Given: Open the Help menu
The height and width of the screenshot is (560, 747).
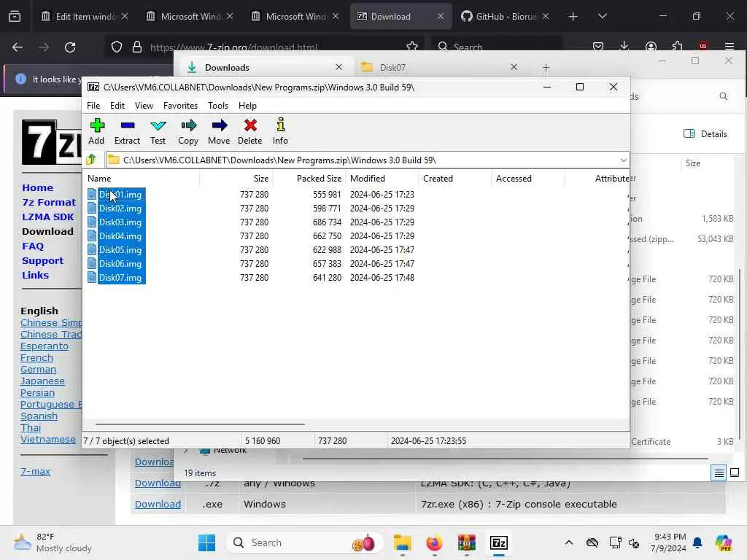Looking at the screenshot, I should point(247,106).
